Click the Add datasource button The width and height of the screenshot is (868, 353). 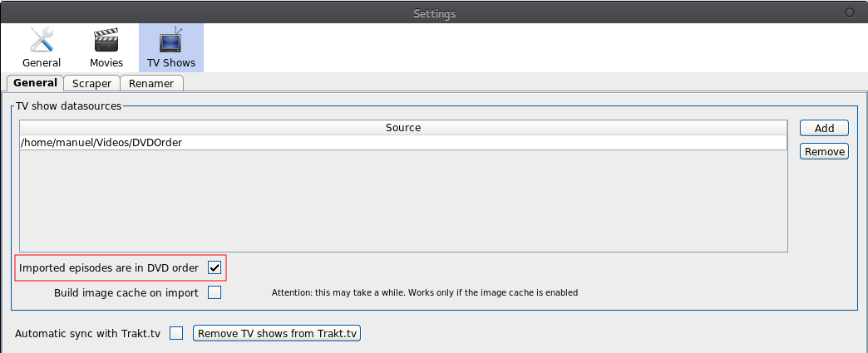pos(824,128)
